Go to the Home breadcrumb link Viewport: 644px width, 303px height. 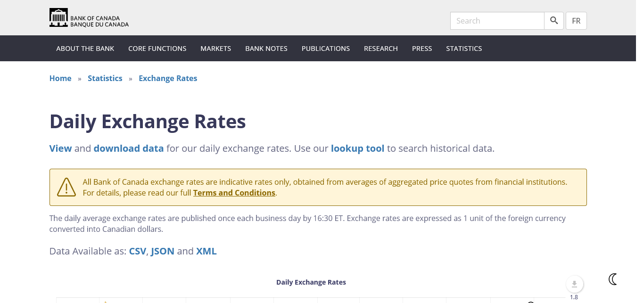pyautogui.click(x=60, y=78)
